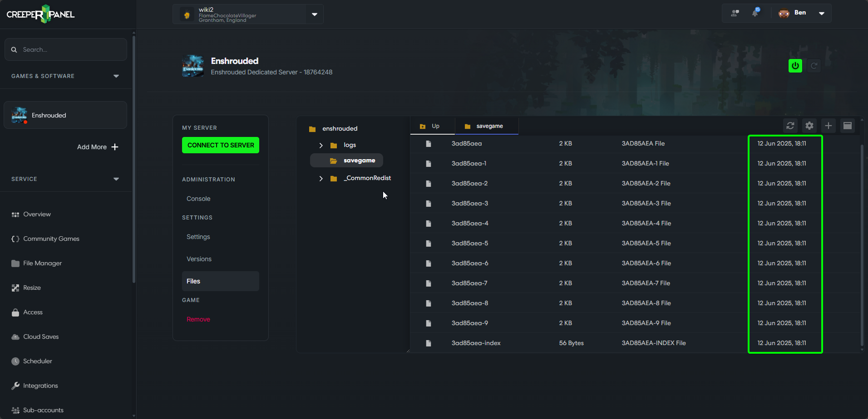Click the red Remove link
Image resolution: width=868 pixels, height=419 pixels.
click(198, 319)
